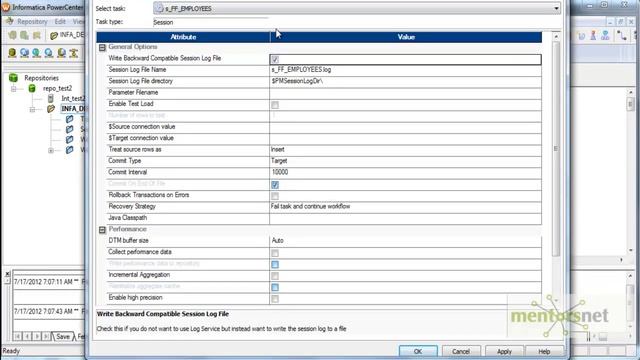Click the $PMSessionLogDir\ directory value

tap(405, 81)
